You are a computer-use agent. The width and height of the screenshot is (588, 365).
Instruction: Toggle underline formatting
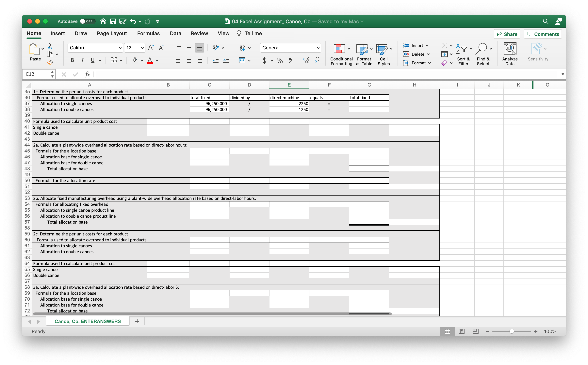pos(93,60)
